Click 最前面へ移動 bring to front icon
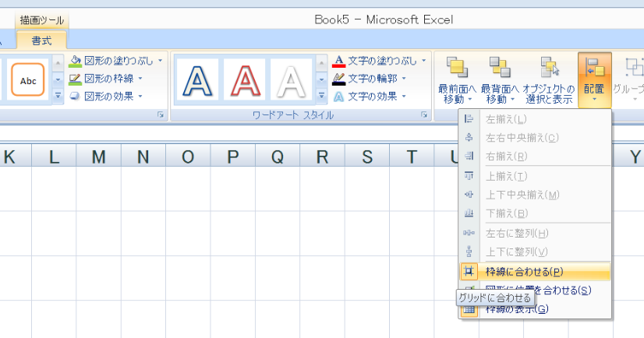The height and width of the screenshot is (338, 644). tap(457, 67)
